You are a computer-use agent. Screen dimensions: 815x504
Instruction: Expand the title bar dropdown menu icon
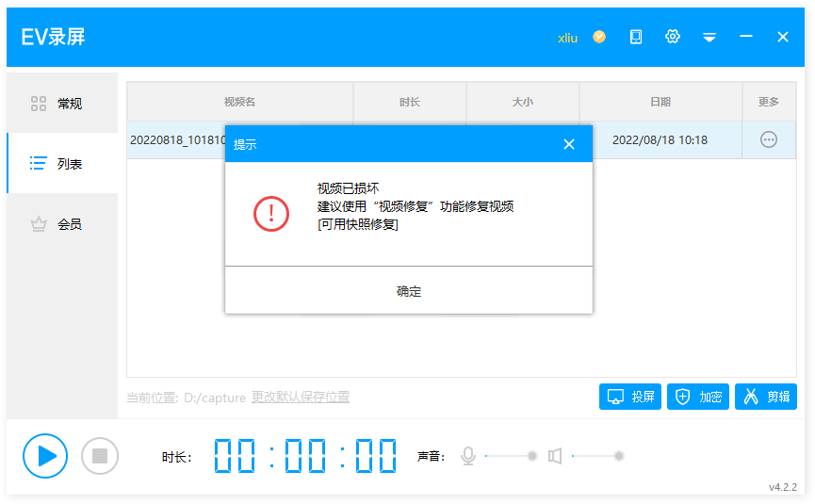click(x=709, y=37)
